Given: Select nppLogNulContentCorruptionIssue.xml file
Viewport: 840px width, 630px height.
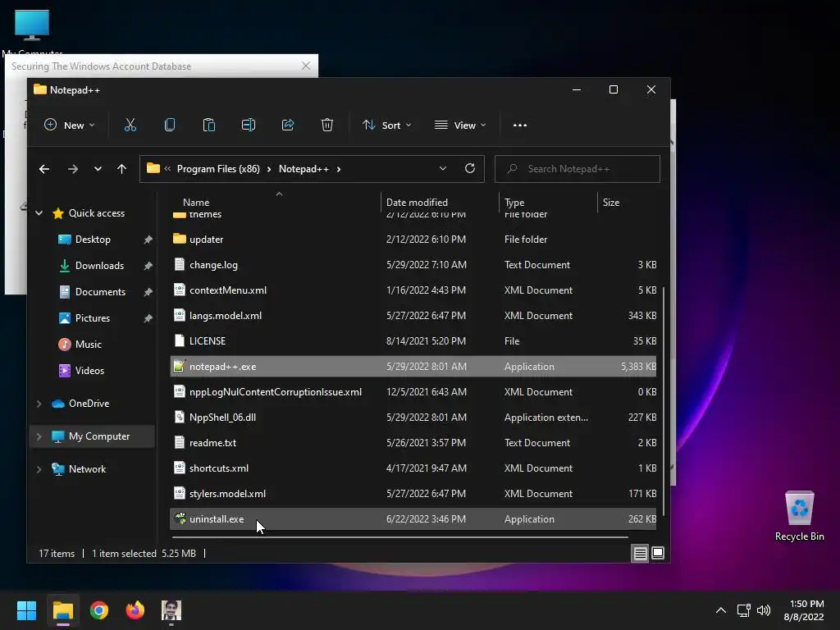Looking at the screenshot, I should [x=413, y=392].
